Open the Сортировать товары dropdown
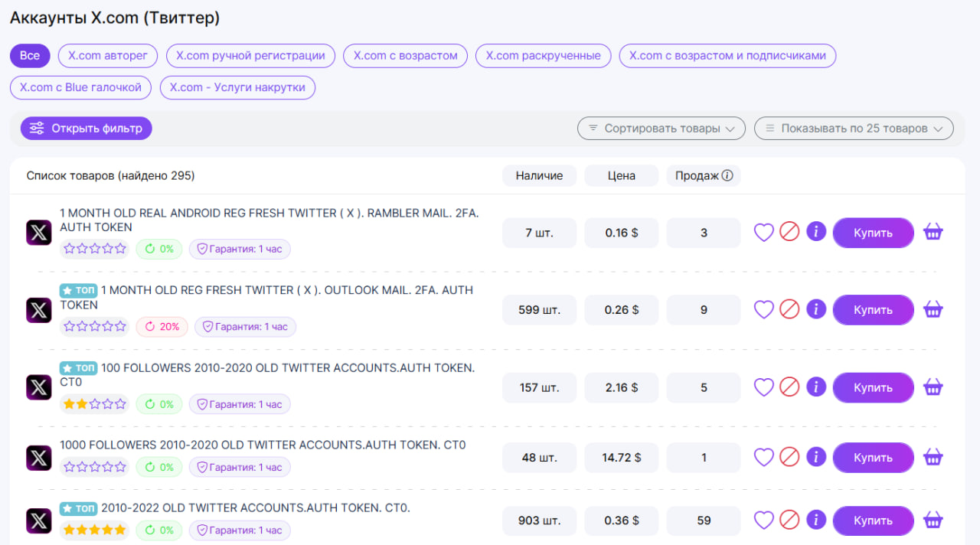This screenshot has width=980, height=545. pyautogui.click(x=661, y=129)
